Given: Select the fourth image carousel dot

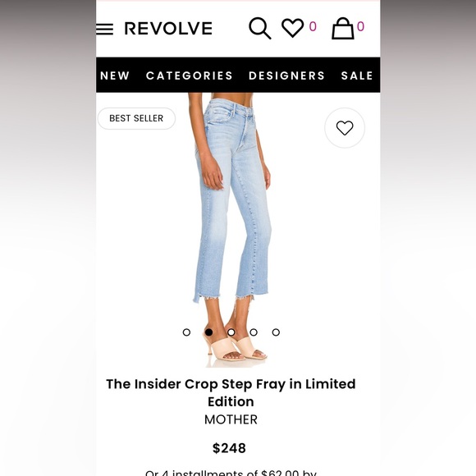Looking at the screenshot, I should click(x=254, y=332).
